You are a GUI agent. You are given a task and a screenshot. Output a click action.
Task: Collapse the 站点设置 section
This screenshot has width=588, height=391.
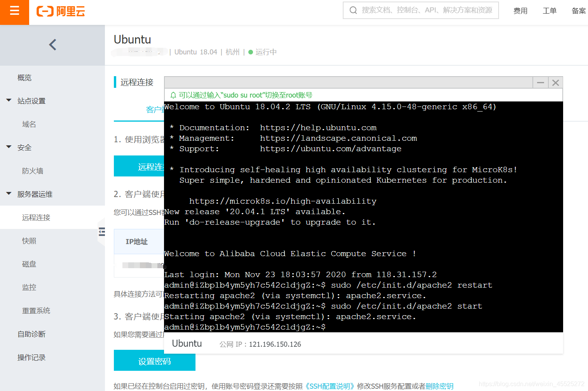[x=9, y=101]
